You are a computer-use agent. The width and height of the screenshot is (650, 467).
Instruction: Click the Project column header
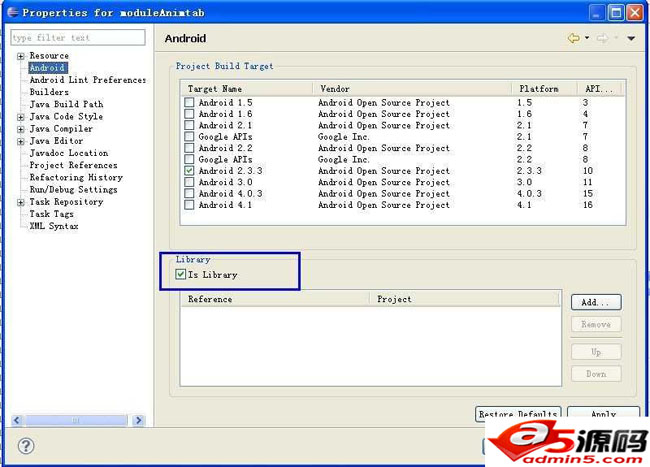point(465,299)
